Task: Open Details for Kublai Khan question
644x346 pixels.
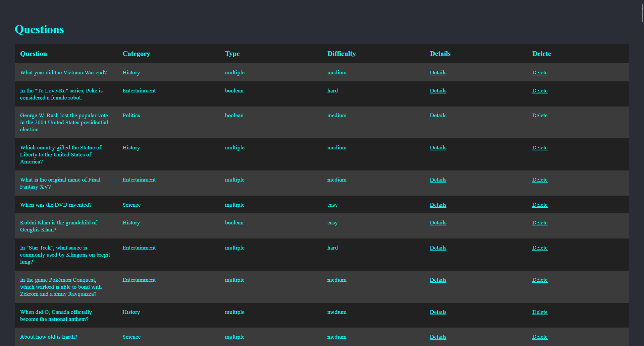Action: pyautogui.click(x=438, y=223)
